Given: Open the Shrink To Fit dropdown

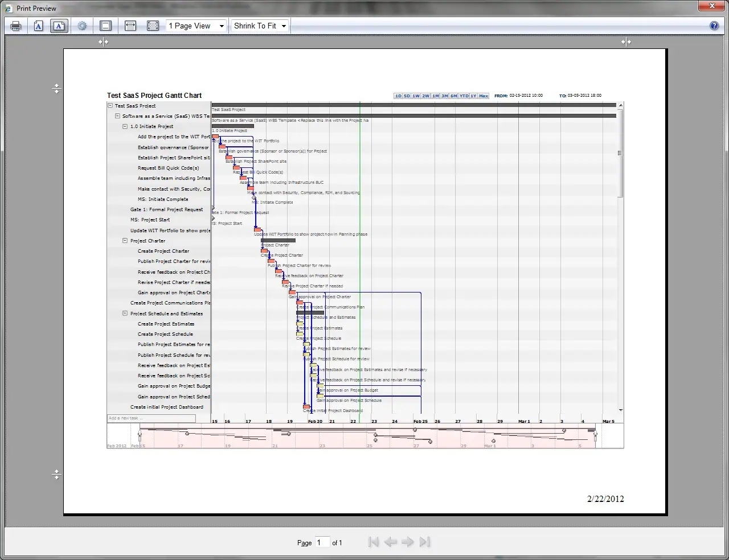Looking at the screenshot, I should [x=260, y=26].
